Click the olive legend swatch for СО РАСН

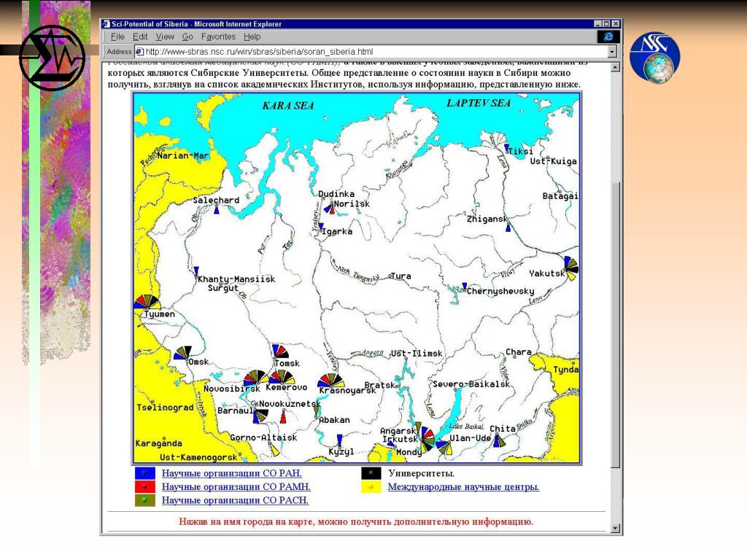tap(145, 500)
